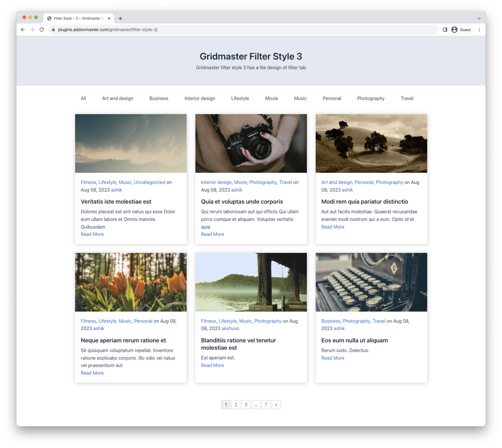The width and height of the screenshot is (502, 448).
Task: Open a new tab with the plus icon
Action: (x=120, y=18)
